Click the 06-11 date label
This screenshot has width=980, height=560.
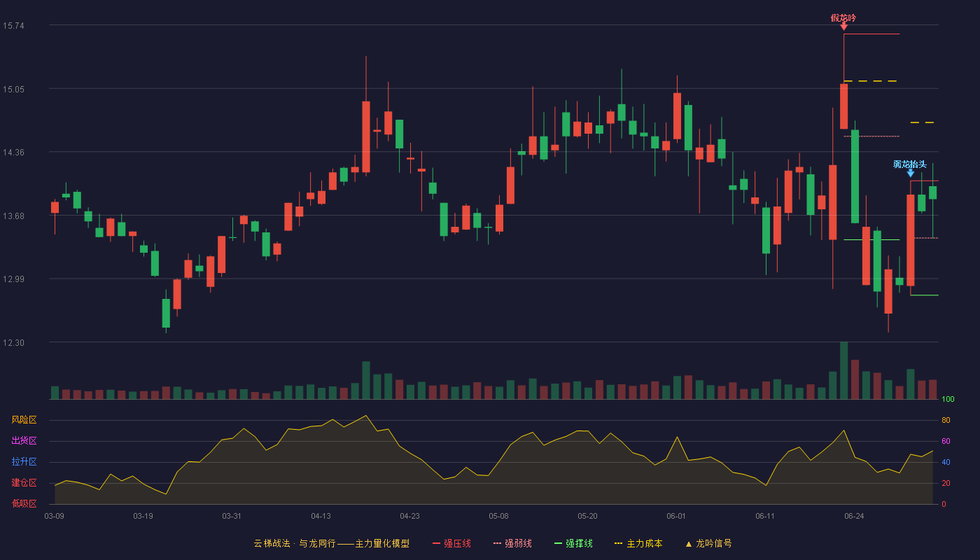[x=765, y=516]
